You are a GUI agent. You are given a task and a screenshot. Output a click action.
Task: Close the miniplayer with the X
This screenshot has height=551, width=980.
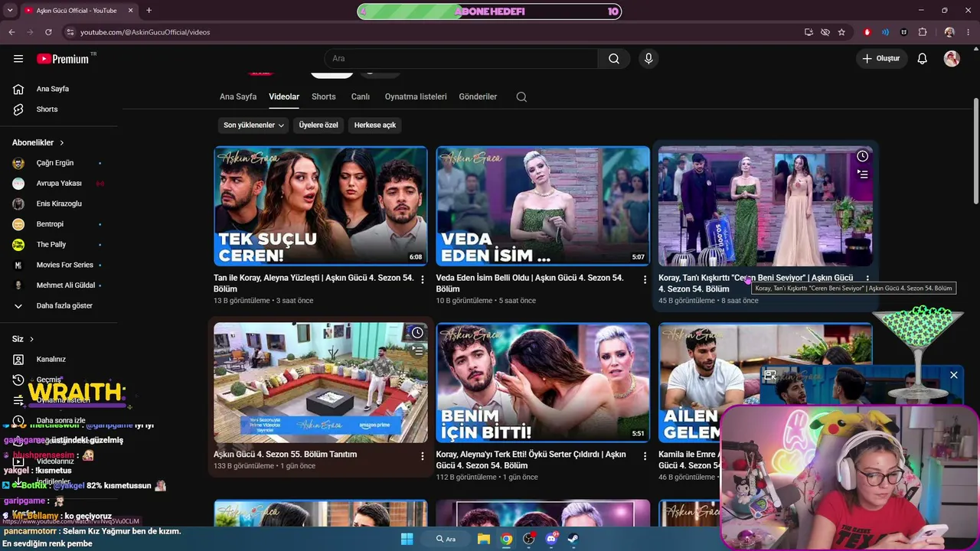tap(954, 375)
